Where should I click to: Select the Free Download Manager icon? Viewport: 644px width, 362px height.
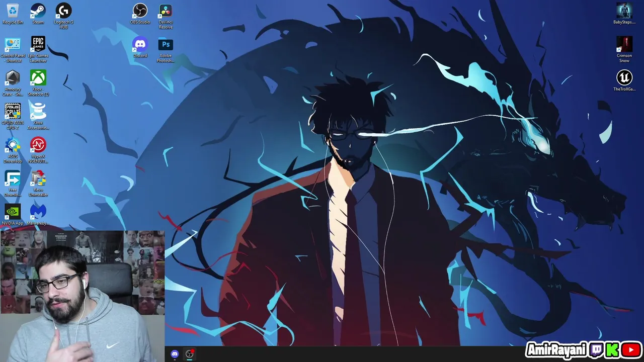point(13,184)
